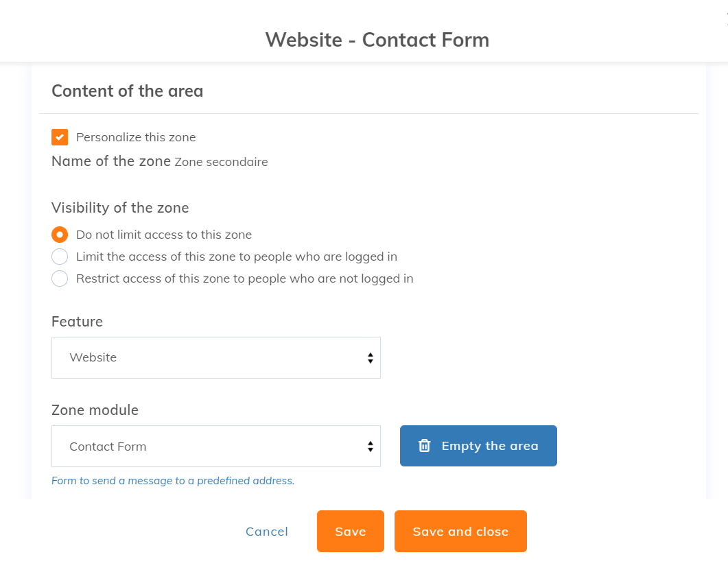728x570 pixels.
Task: Click the Content of the area heading
Action: pyautogui.click(x=128, y=91)
